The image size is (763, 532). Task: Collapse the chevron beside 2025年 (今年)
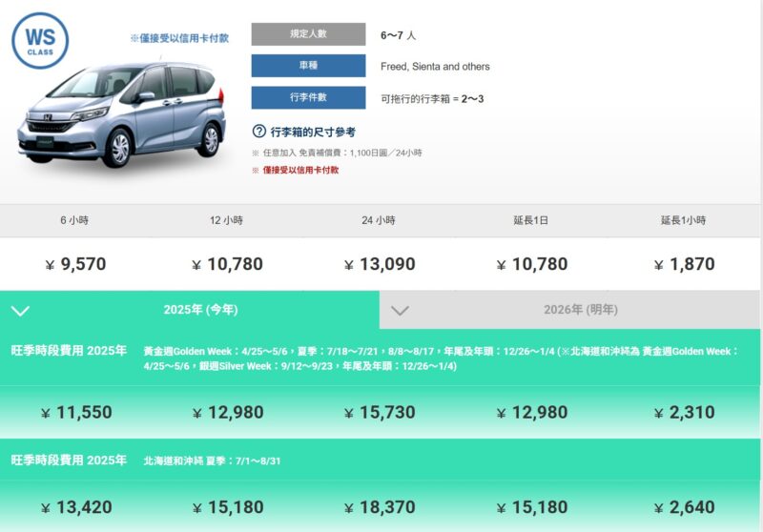20,311
